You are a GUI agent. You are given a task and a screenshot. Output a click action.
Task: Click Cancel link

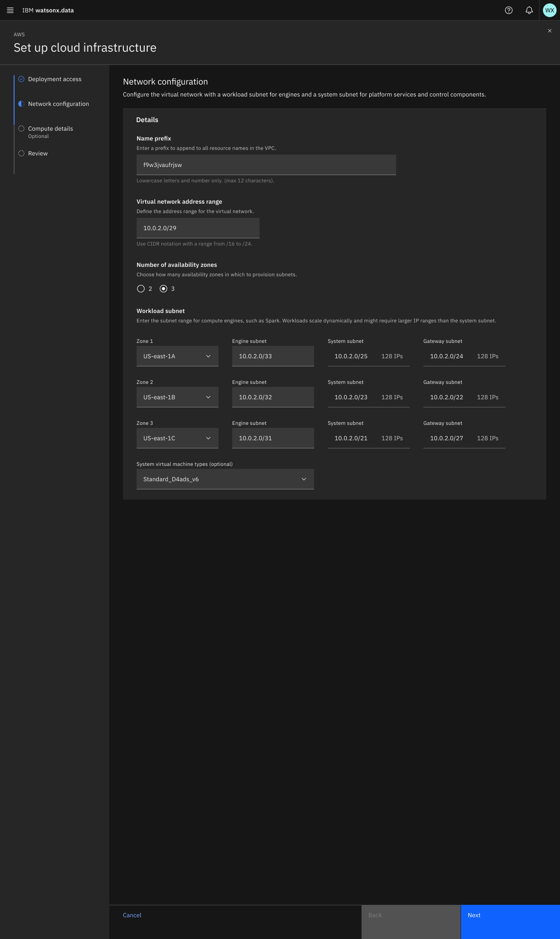point(132,915)
